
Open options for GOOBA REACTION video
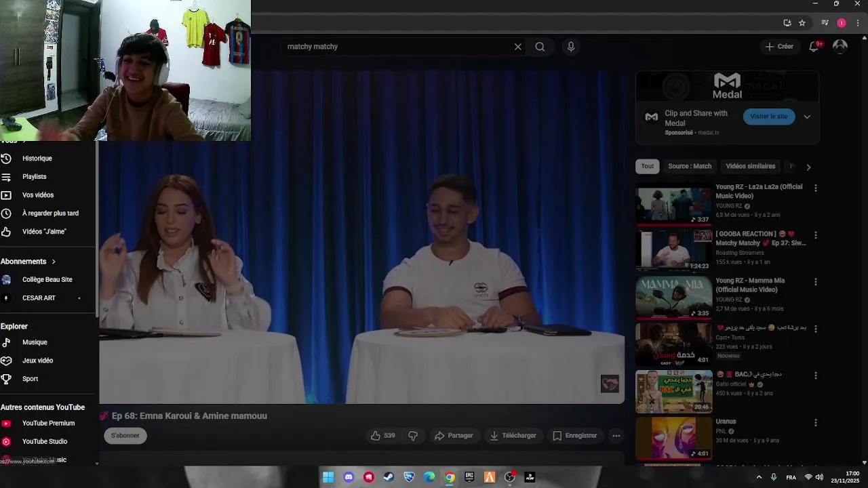tap(816, 235)
